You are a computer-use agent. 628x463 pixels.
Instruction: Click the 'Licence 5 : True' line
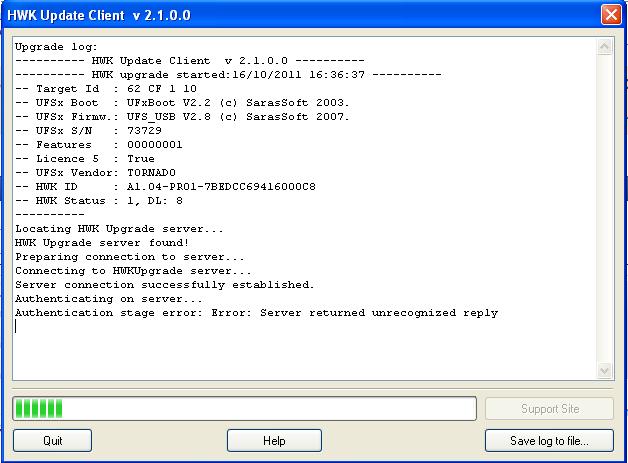coord(85,159)
